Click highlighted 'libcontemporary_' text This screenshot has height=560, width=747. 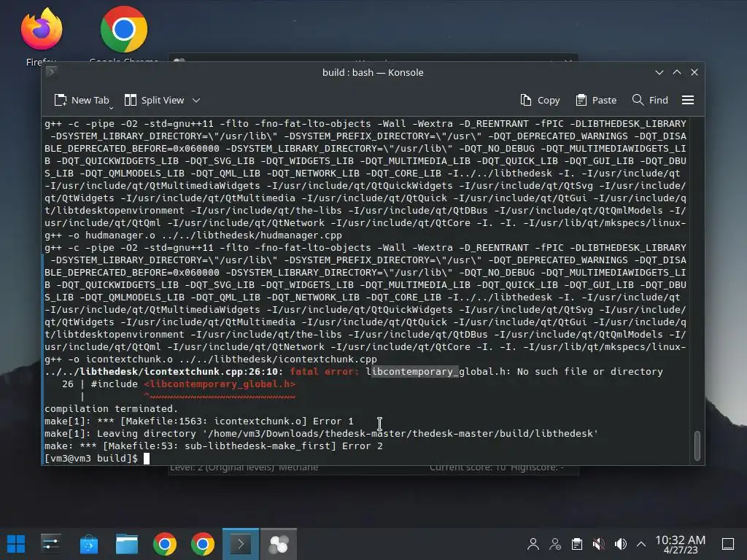(x=415, y=371)
